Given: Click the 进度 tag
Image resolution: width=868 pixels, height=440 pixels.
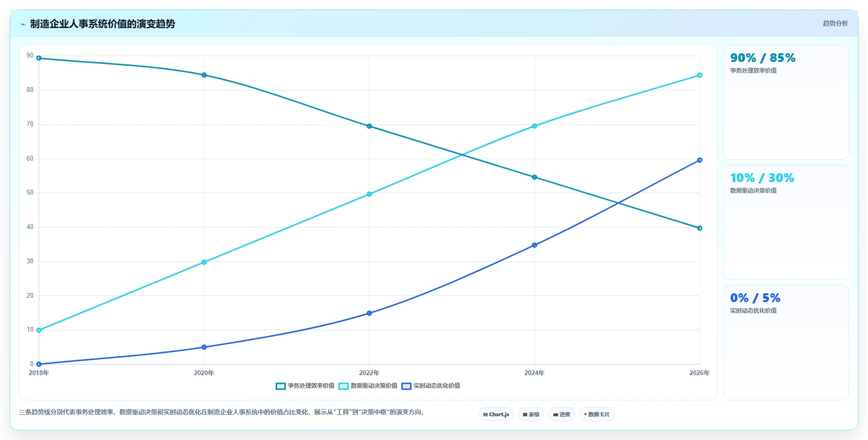Looking at the screenshot, I should (561, 414).
